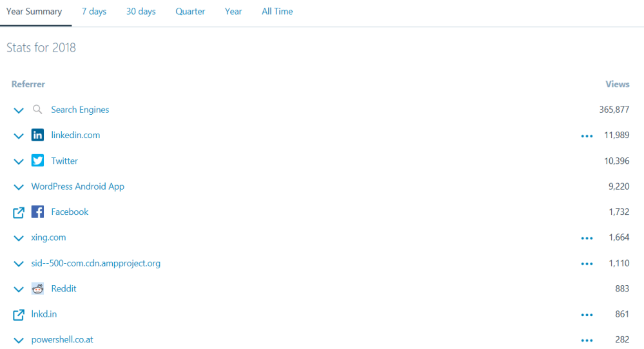Click the Views column header
The width and height of the screenshot is (644, 349).
pos(617,85)
